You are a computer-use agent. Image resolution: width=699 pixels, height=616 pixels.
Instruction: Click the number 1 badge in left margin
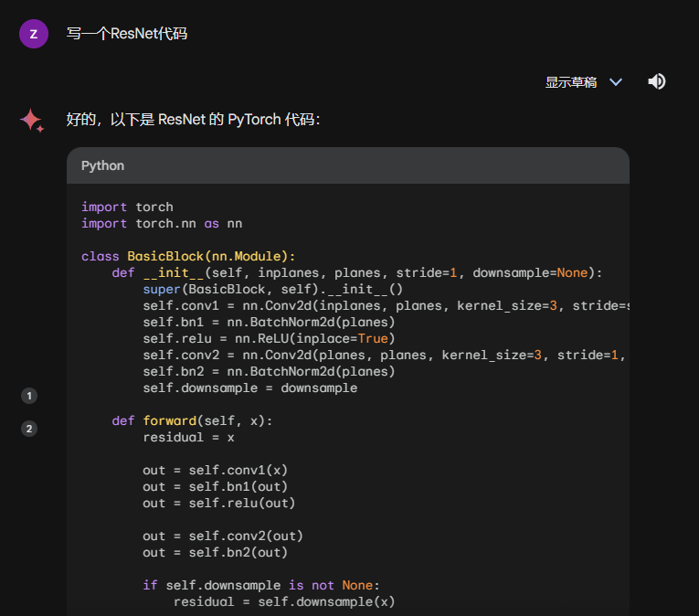[x=29, y=396]
